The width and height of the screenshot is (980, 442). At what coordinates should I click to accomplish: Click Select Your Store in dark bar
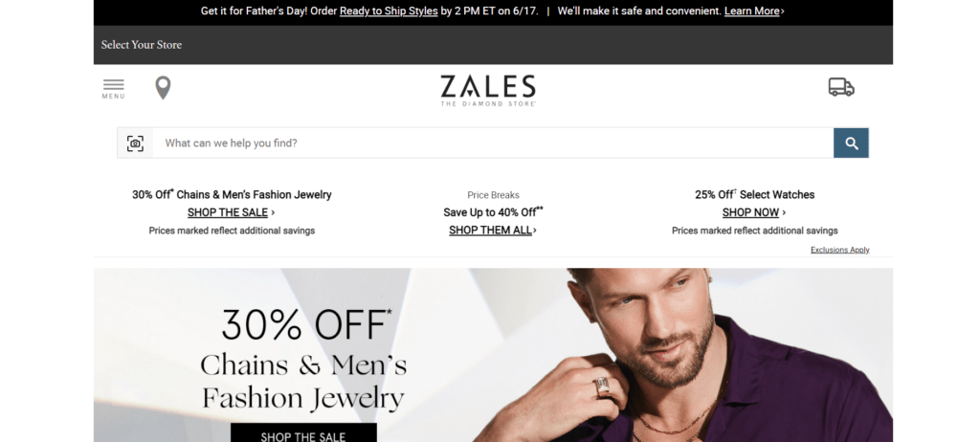(142, 44)
